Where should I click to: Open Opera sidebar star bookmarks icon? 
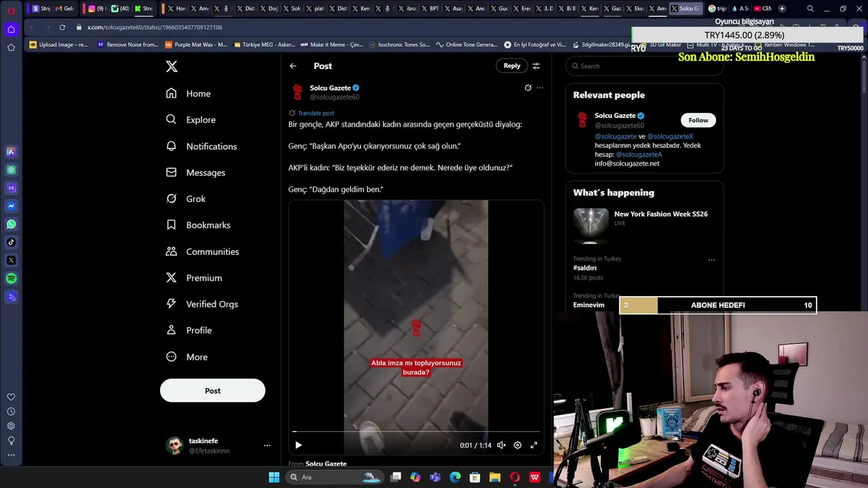(x=11, y=47)
